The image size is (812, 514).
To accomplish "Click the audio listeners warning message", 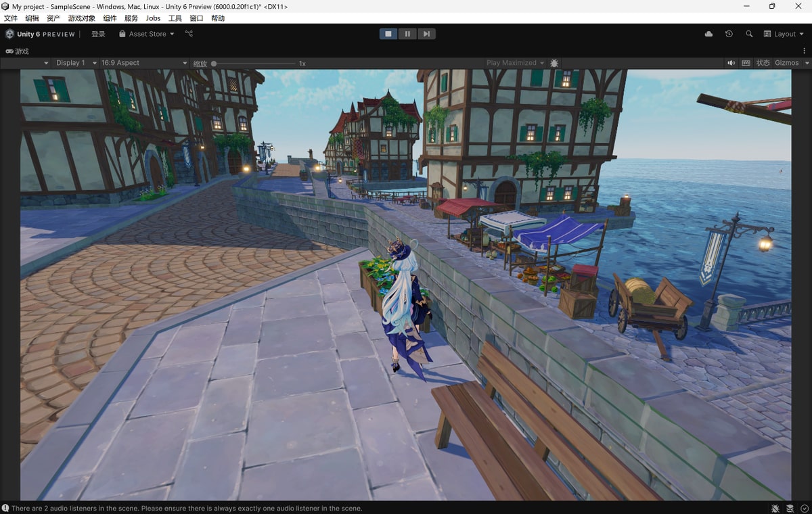I will pos(187,508).
